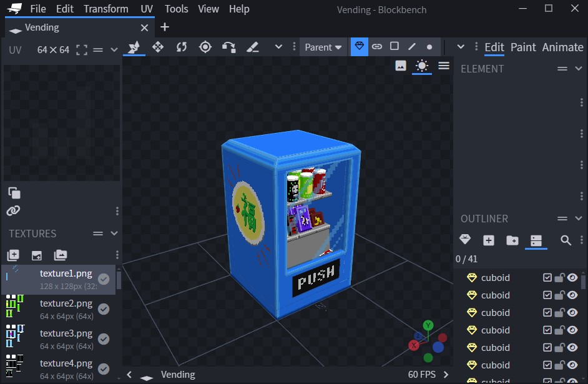Click the Add Cube icon in Outliner
Viewport: 588px width, 384px height.
pyautogui.click(x=489, y=240)
